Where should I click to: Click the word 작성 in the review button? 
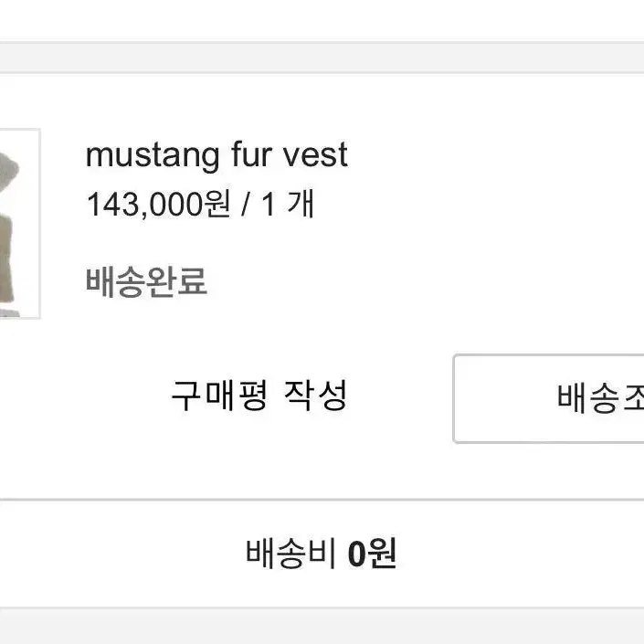[x=316, y=396]
